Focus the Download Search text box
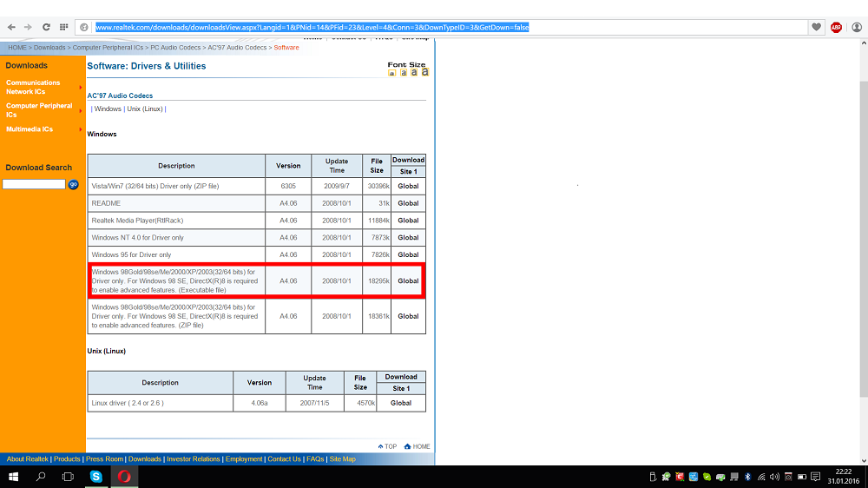The image size is (868, 488). tap(34, 184)
